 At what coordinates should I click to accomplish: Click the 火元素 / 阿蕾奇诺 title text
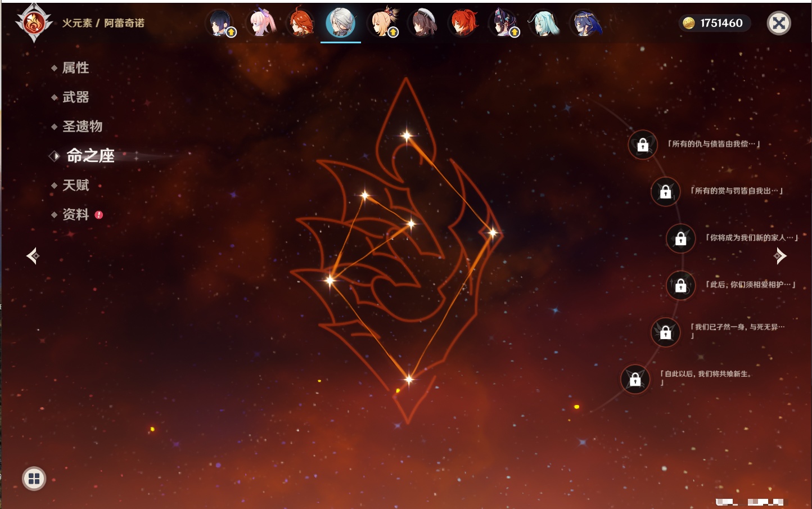[x=103, y=23]
